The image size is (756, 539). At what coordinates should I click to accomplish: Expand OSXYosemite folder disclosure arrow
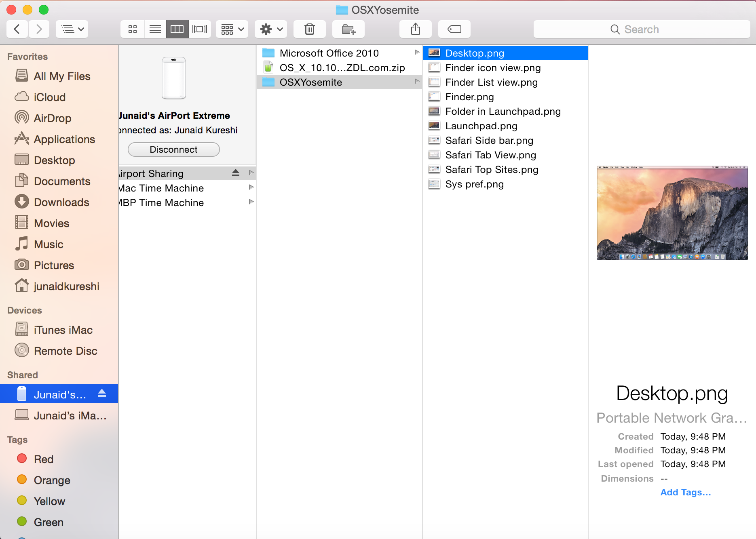(417, 82)
